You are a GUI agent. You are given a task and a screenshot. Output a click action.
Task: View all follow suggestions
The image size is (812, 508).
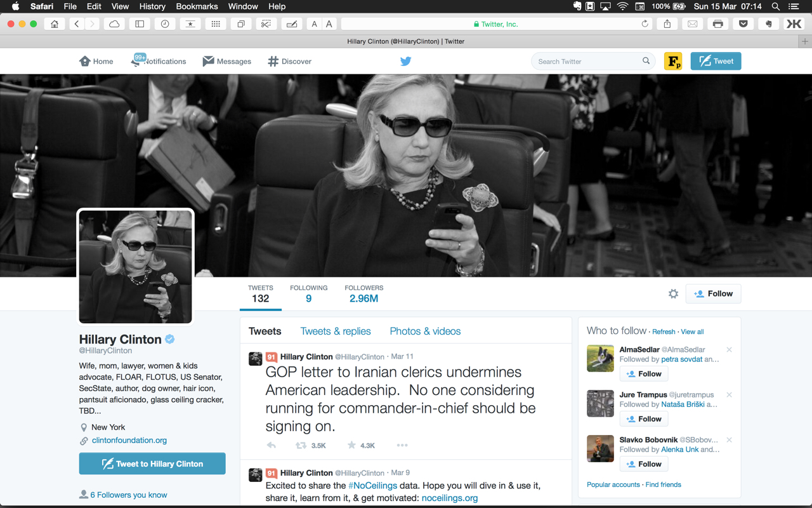692,331
